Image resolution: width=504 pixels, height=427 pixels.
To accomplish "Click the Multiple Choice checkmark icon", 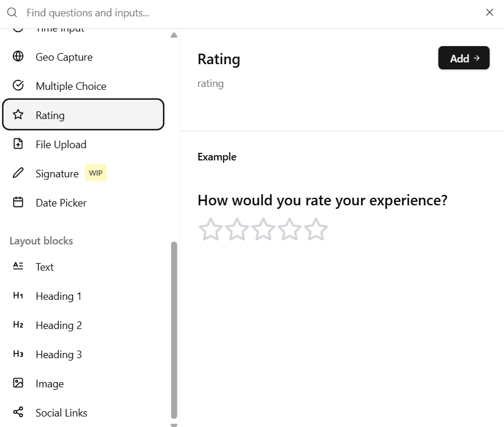I will point(18,86).
